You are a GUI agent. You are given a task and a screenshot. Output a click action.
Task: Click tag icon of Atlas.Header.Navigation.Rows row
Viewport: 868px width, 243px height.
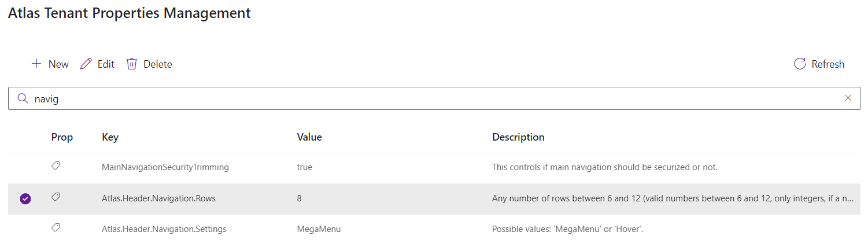pos(56,197)
